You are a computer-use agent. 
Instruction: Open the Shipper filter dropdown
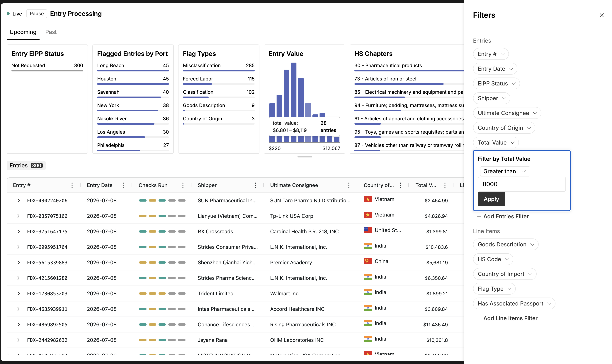point(492,98)
